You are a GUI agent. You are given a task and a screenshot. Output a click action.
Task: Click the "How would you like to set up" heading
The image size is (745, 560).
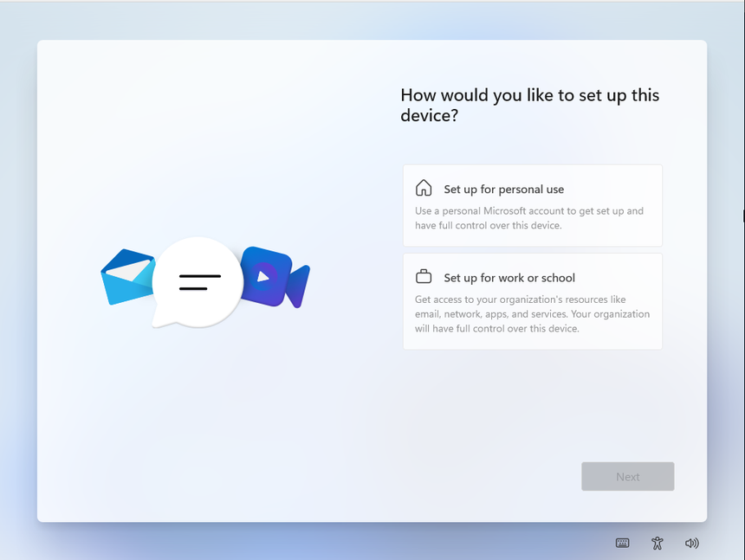[x=529, y=105]
